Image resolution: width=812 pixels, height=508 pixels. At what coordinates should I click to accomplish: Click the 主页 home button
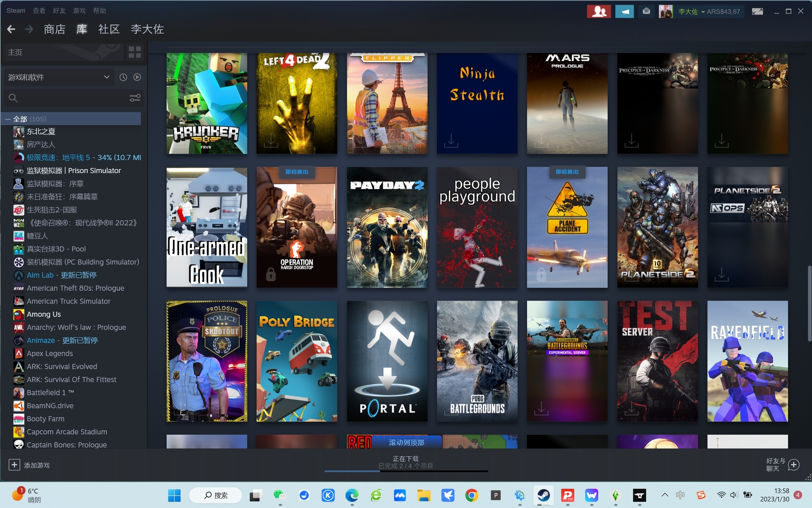(64, 52)
